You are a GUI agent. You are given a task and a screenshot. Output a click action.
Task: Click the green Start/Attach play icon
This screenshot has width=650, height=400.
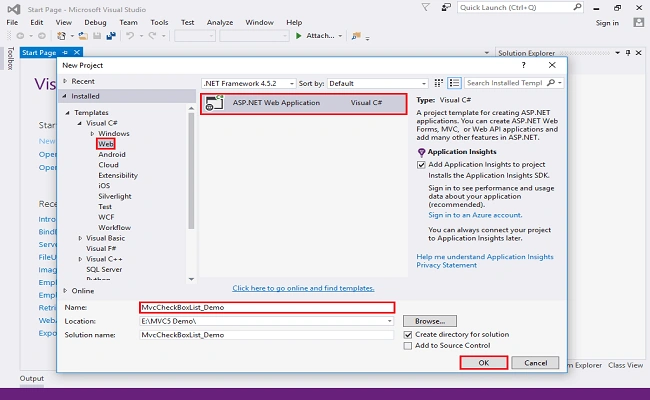click(298, 36)
